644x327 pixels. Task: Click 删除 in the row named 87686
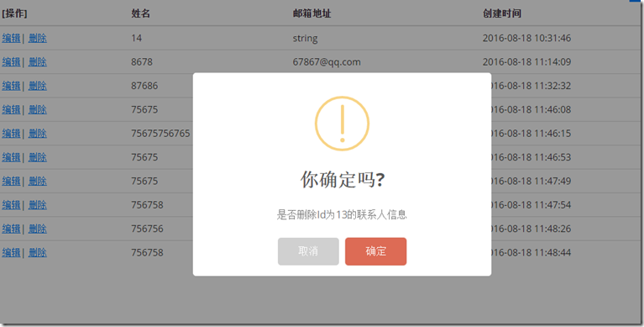(38, 86)
